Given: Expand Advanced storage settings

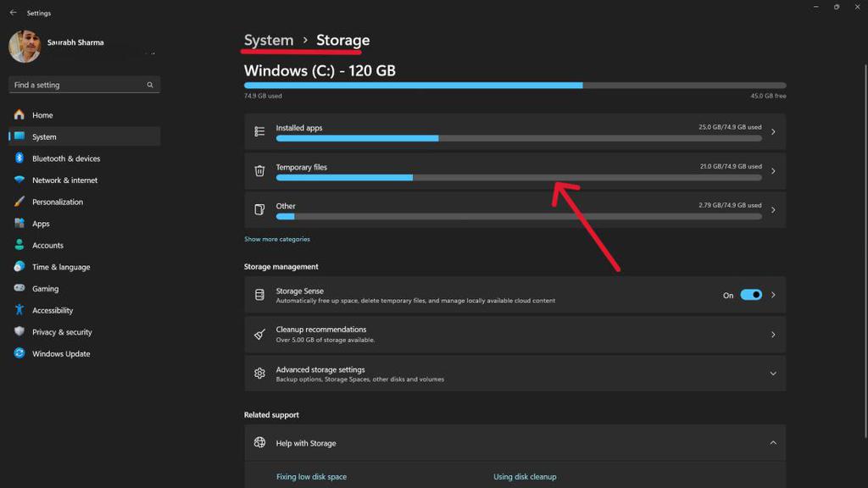Looking at the screenshot, I should [x=771, y=373].
